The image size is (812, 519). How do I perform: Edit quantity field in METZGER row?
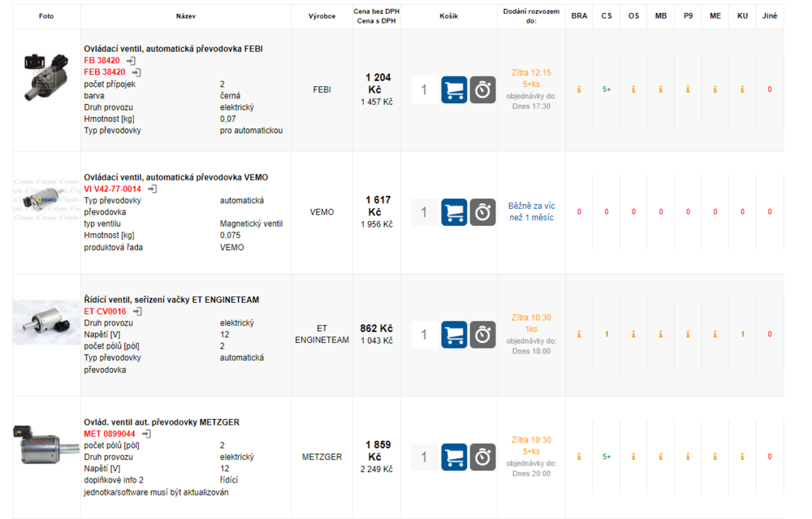[x=425, y=457]
